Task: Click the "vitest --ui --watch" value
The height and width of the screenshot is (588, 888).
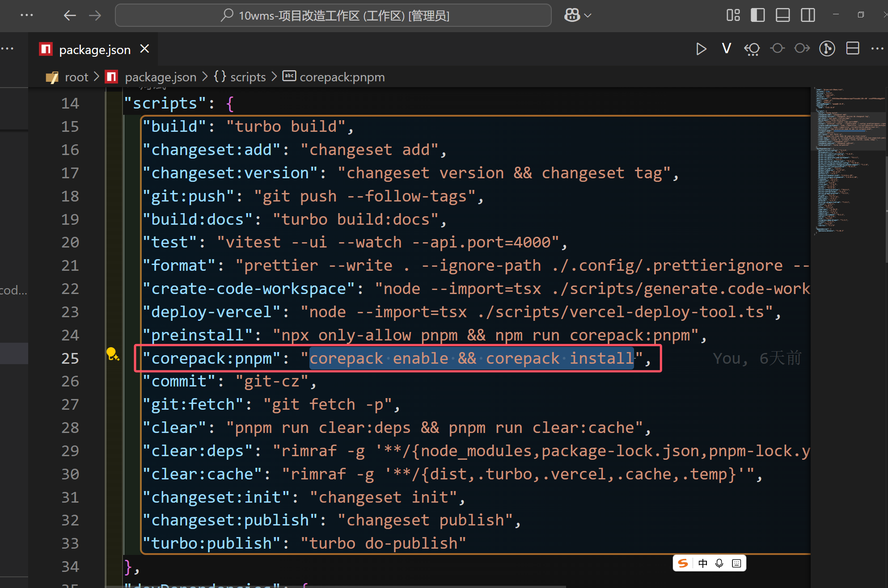Action: [x=388, y=242]
